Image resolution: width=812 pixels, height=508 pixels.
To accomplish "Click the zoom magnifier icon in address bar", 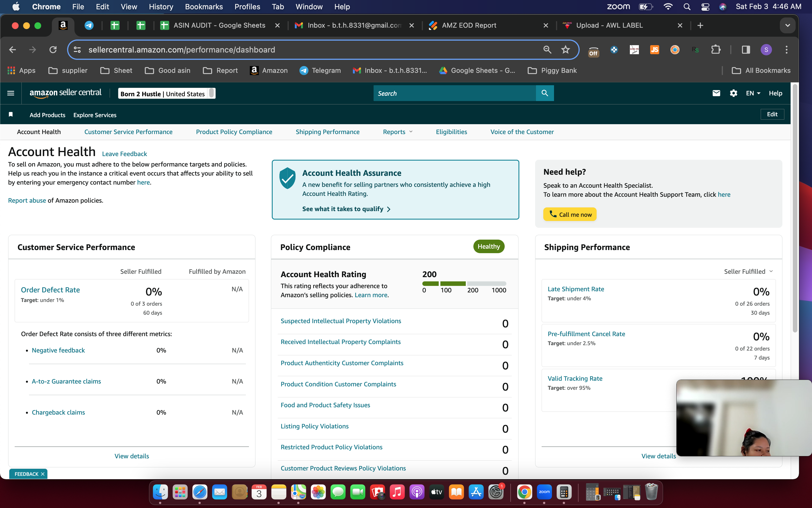I will 547,50.
